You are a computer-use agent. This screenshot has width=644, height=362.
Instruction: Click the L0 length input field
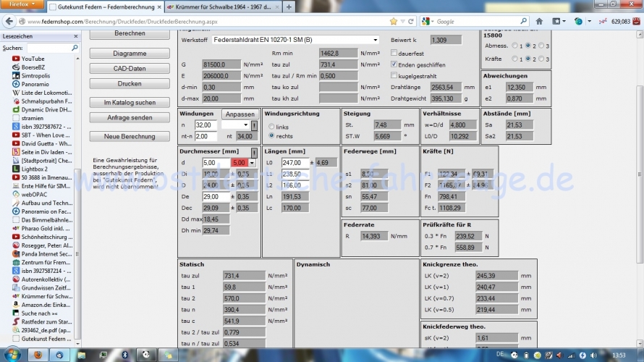pos(295,163)
